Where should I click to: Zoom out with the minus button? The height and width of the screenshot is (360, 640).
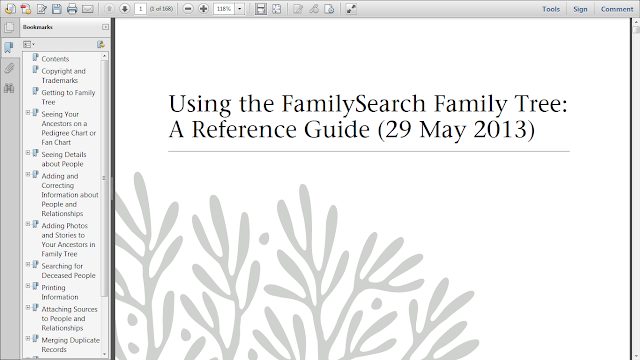(188, 9)
